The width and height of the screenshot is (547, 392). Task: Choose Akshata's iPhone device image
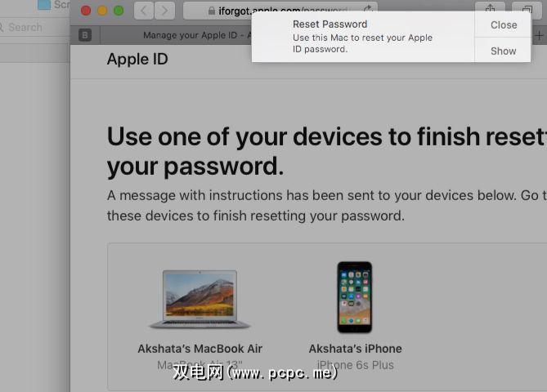[354, 297]
